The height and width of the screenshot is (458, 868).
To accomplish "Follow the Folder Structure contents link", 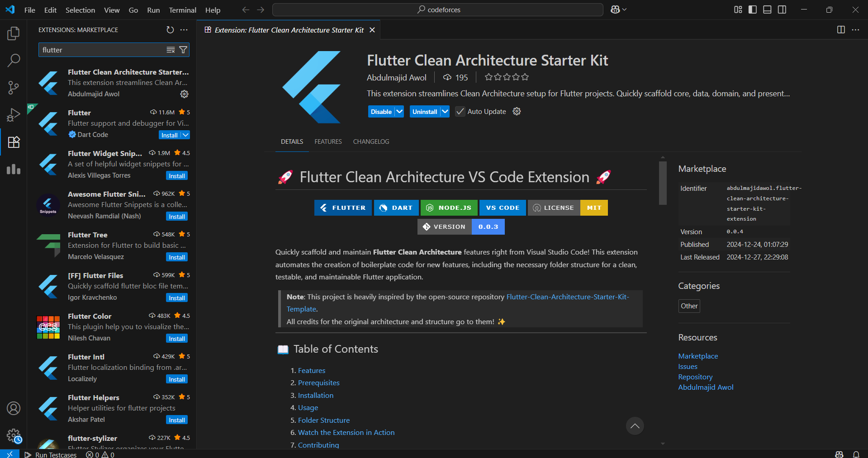I will coord(324,420).
